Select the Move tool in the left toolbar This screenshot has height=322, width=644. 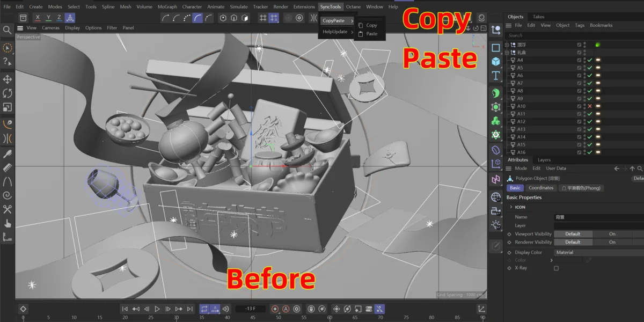point(8,79)
